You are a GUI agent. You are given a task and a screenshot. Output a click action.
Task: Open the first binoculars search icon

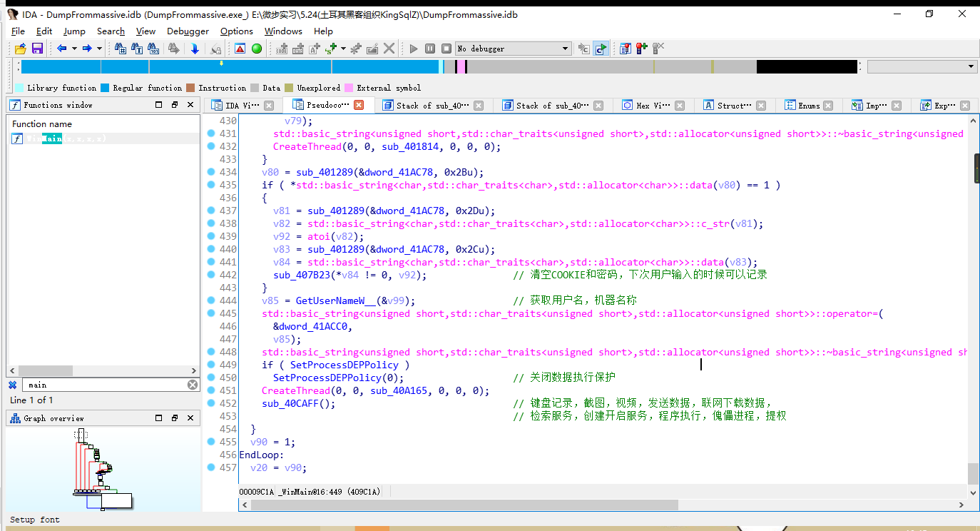(x=121, y=49)
